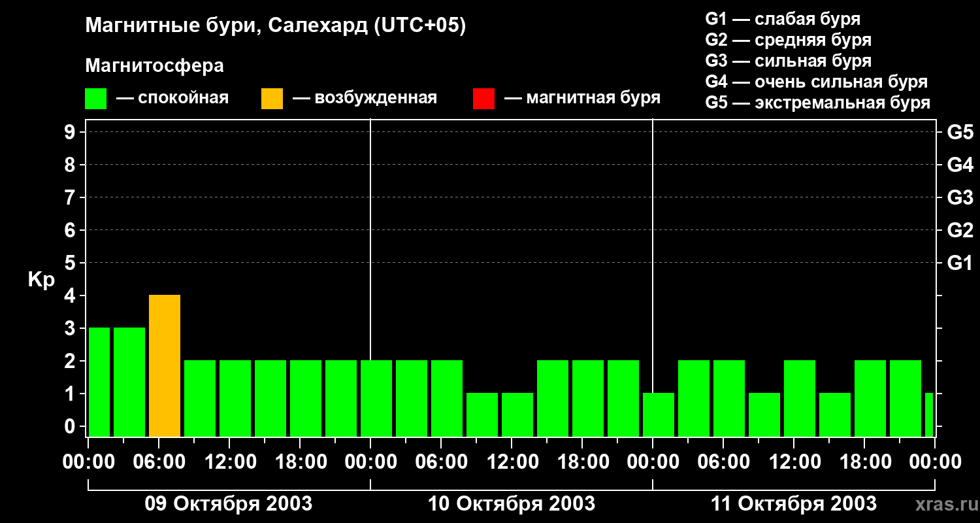
Task: Click the 'G4 — очень сильная буря' legend entry
Action: point(817,82)
